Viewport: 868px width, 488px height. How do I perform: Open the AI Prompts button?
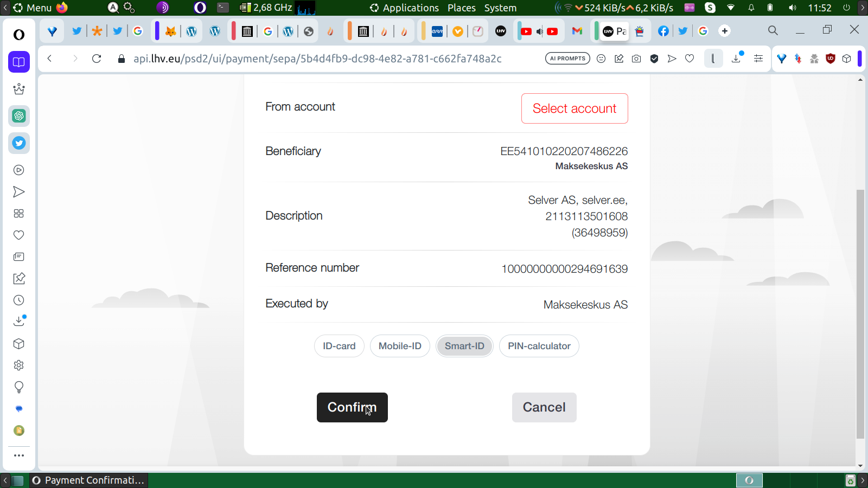[x=567, y=59]
